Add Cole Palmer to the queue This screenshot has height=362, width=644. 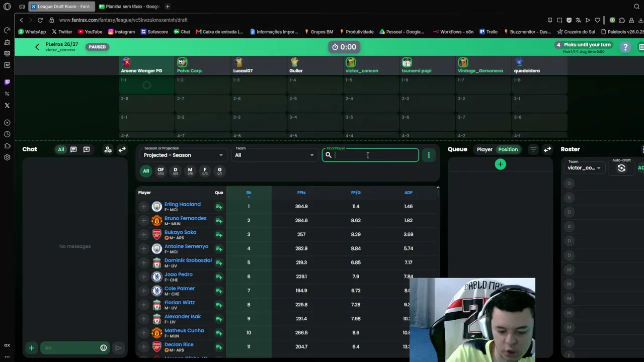click(219, 291)
